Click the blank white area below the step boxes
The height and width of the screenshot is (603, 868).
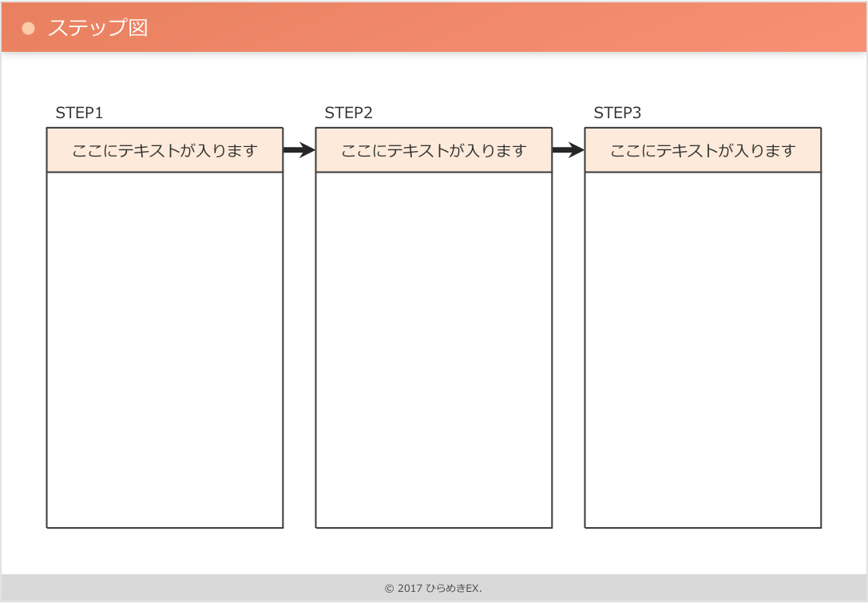point(434,551)
